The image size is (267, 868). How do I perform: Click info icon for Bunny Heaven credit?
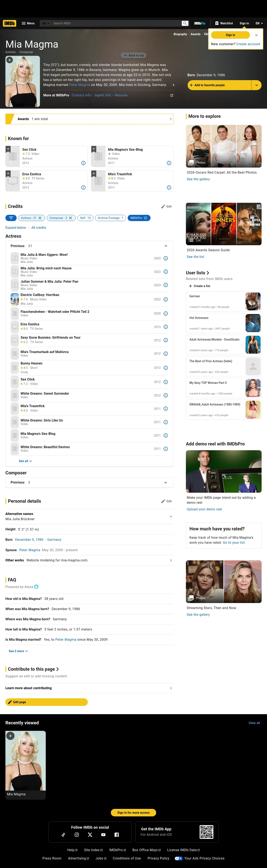166,368
